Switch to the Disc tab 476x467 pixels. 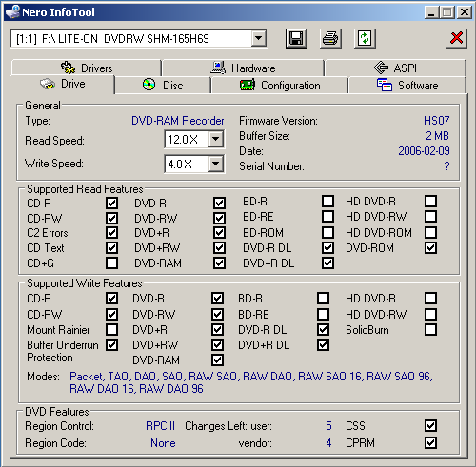tap(163, 85)
